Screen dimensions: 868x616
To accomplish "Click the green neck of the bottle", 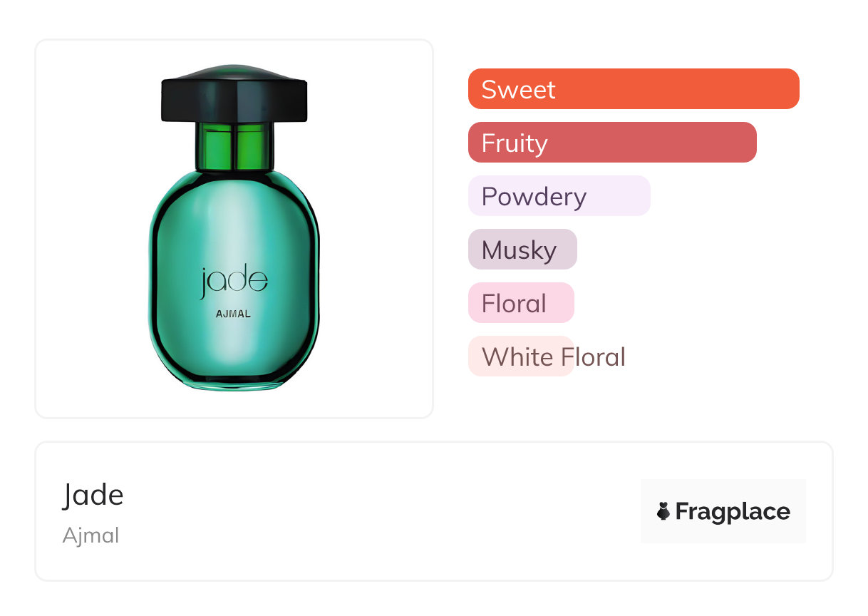I will [234, 146].
